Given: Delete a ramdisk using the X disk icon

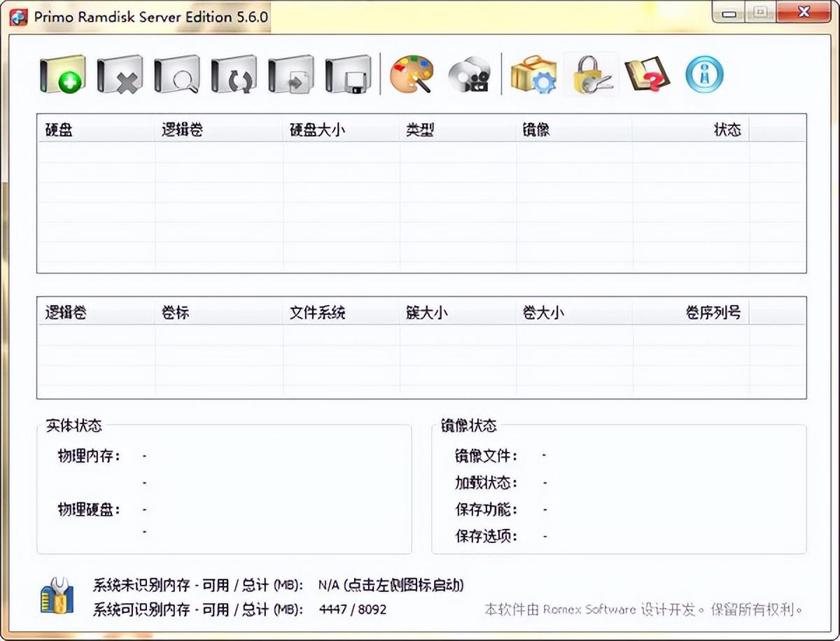Looking at the screenshot, I should [119, 73].
